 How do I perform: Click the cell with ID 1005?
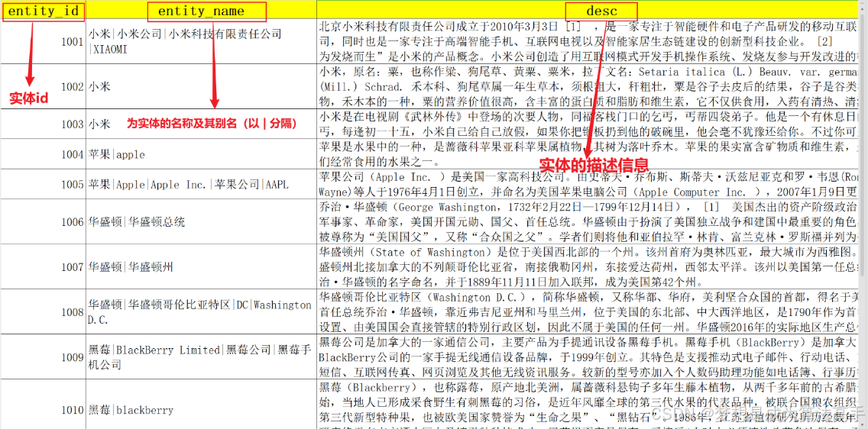click(44, 184)
